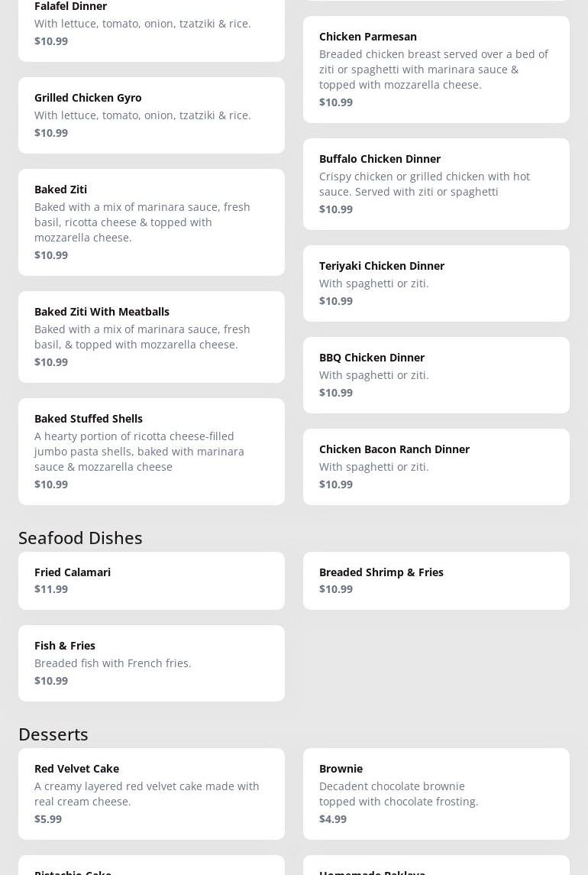Select the Teriyaki Chicken Dinner card
The height and width of the screenshot is (875, 588).
[x=436, y=284]
